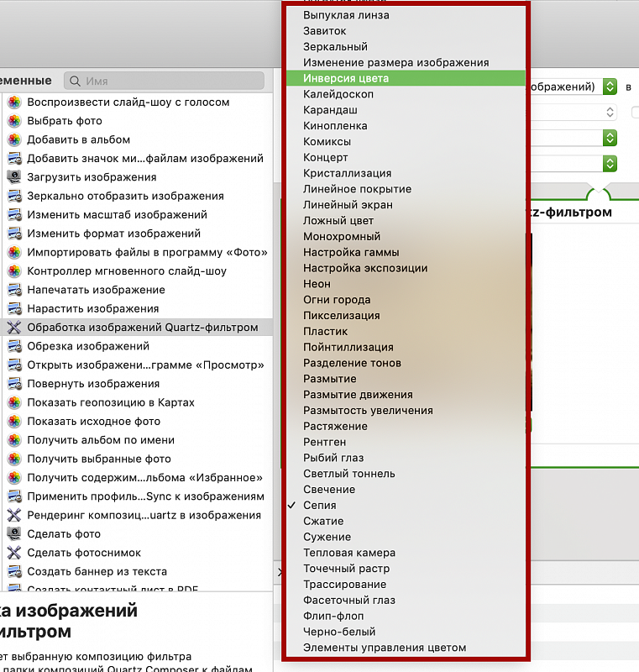Image resolution: width=639 pixels, height=672 pixels.
Task: Click the icon beside Изменить масштаб изображений
Action: (14, 215)
